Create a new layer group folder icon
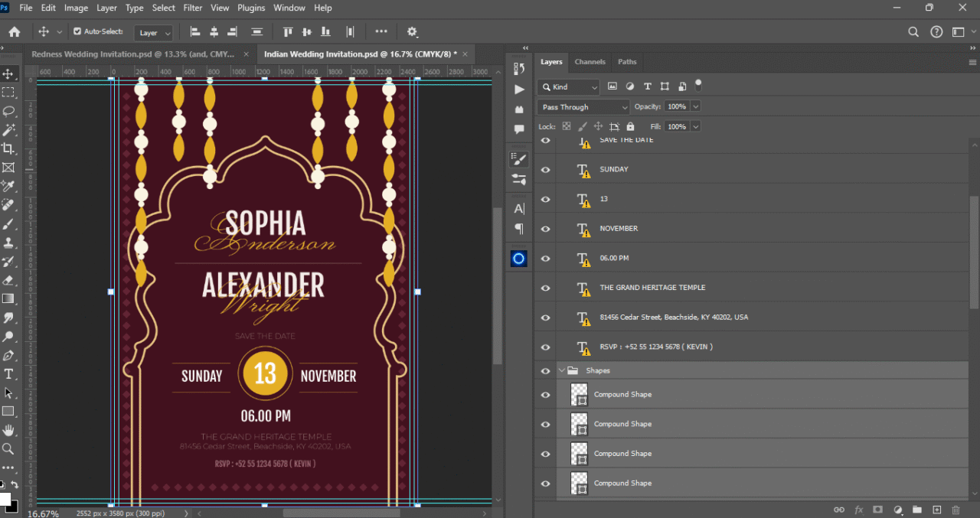The width and height of the screenshot is (980, 518). (x=916, y=510)
